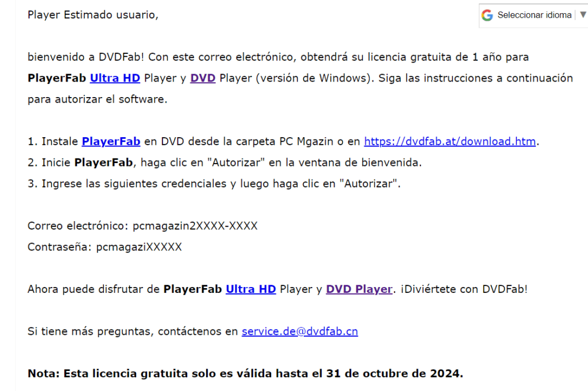The height and width of the screenshot is (391, 588).
Task: Click the text "para autorizar el software."
Action: click(x=98, y=99)
